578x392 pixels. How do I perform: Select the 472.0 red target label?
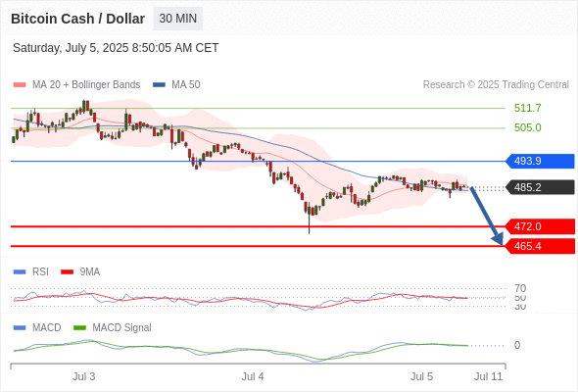[x=540, y=226]
